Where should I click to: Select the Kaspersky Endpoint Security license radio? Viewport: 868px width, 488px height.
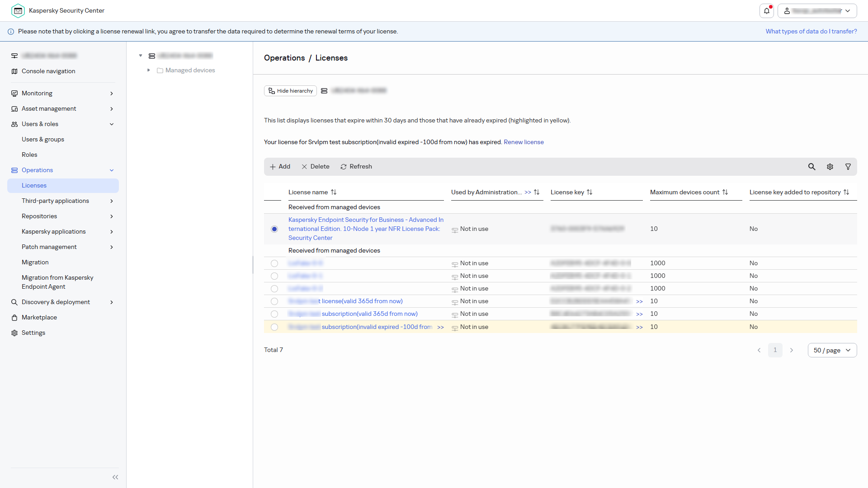(274, 229)
